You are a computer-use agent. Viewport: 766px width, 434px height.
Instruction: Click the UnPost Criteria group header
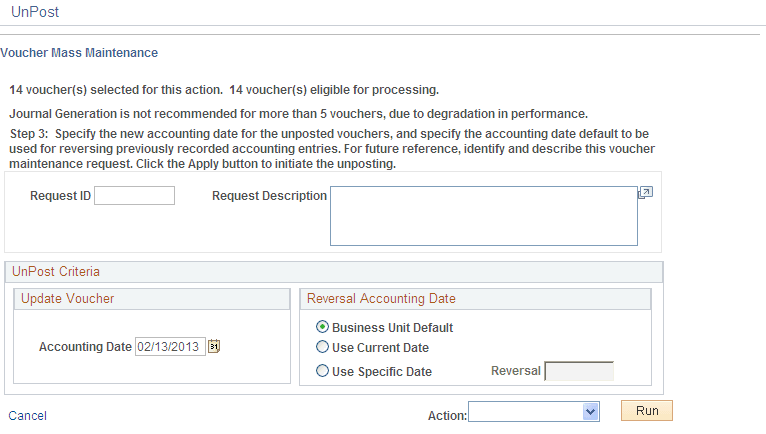coord(56,271)
